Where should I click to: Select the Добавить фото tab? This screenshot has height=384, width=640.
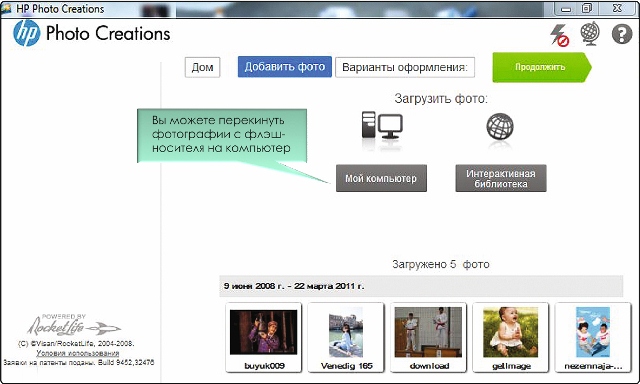point(284,67)
